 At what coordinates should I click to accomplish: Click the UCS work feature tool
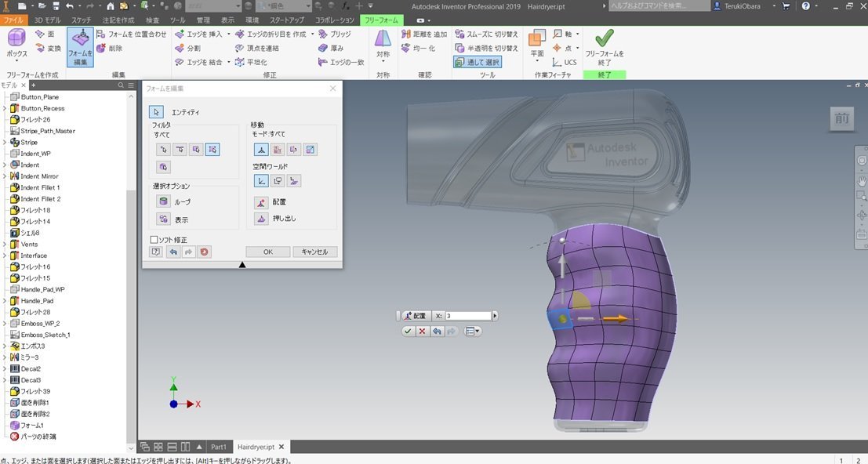565,62
